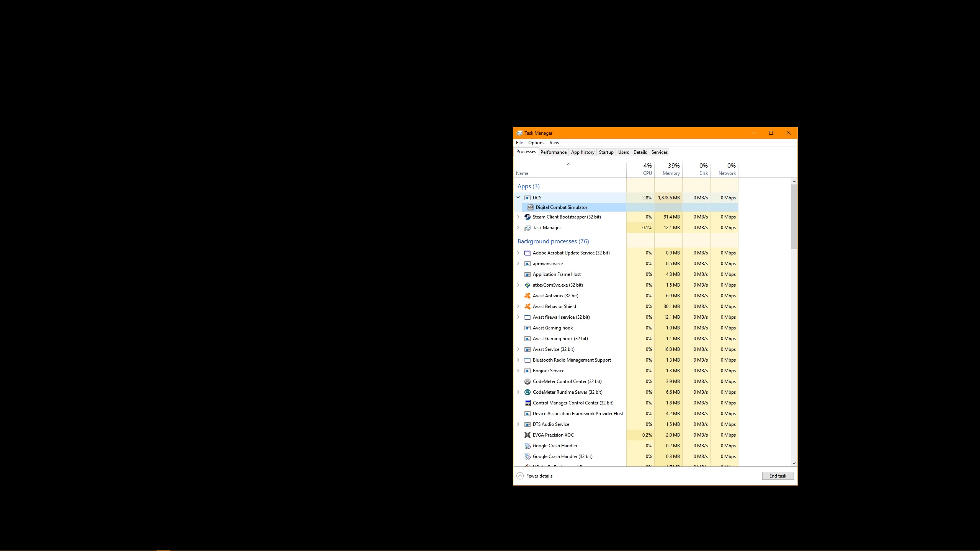Minimize the Task Manager window
The width and height of the screenshot is (980, 551).
tap(753, 133)
